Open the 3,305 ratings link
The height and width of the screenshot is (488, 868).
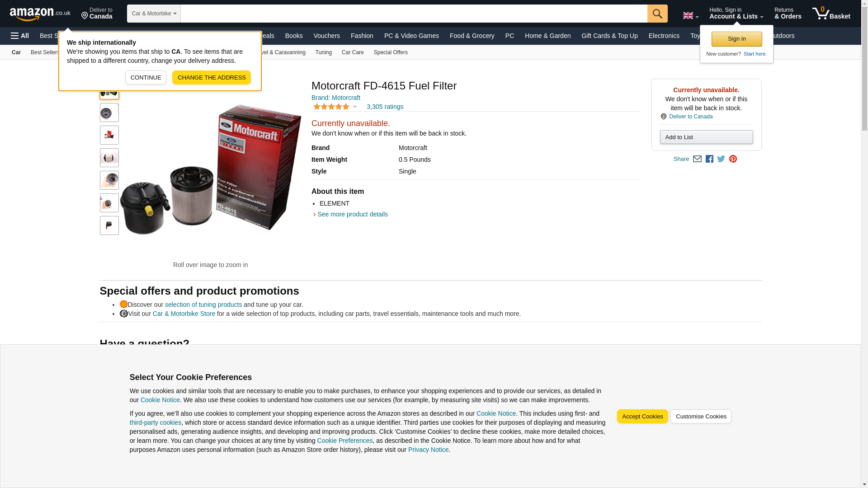(385, 107)
